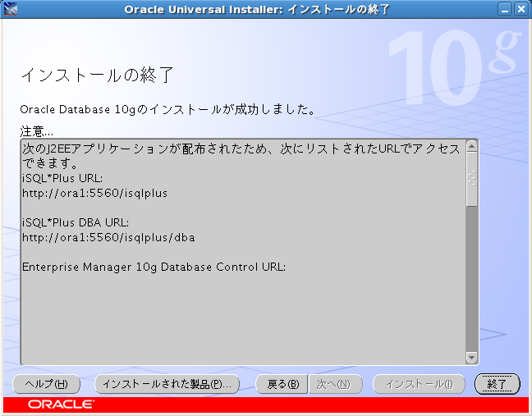The image size is (532, 416).
Task: Click the greyed-out インストール(I) button
Action: pos(419,384)
